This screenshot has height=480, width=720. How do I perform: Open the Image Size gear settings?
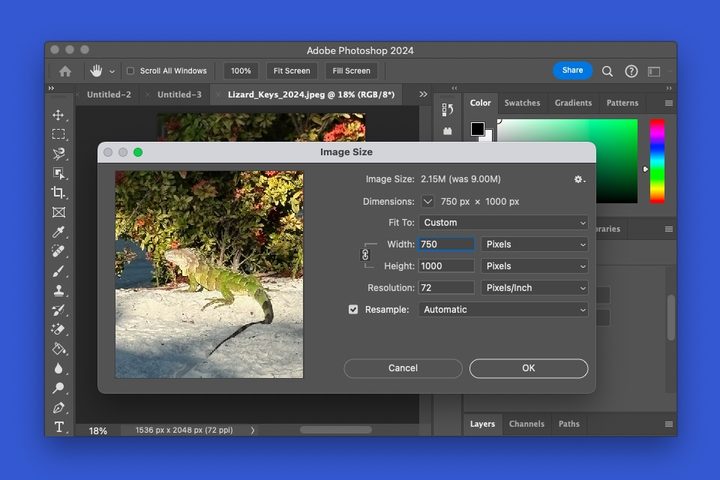coord(578,179)
